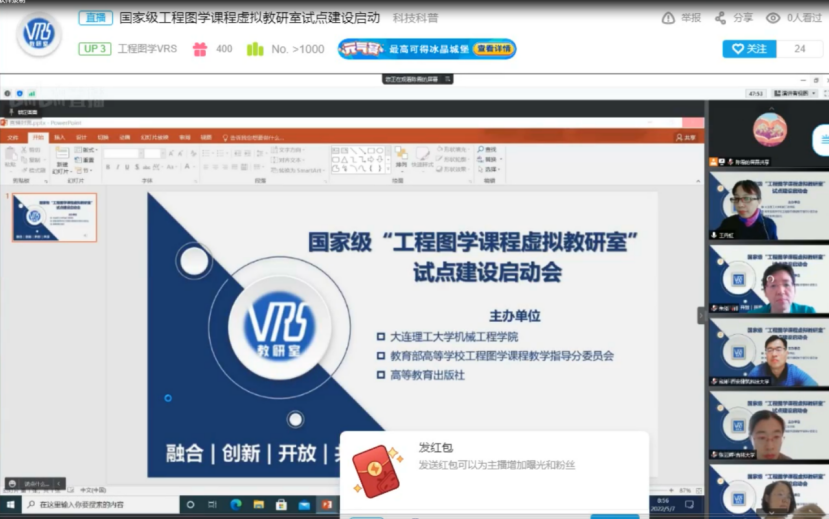This screenshot has width=829, height=519.
Task: Expand the shapes gallery more arrow
Action: click(x=389, y=169)
